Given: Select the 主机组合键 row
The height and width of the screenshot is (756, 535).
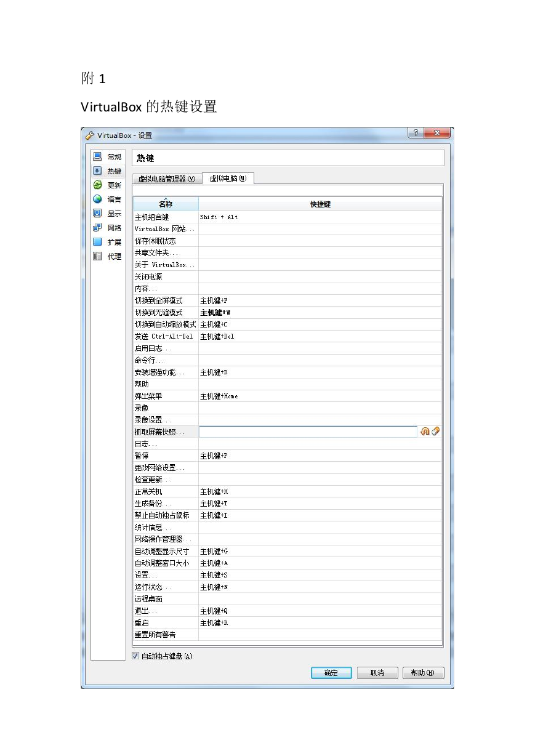Looking at the screenshot, I should coord(288,217).
